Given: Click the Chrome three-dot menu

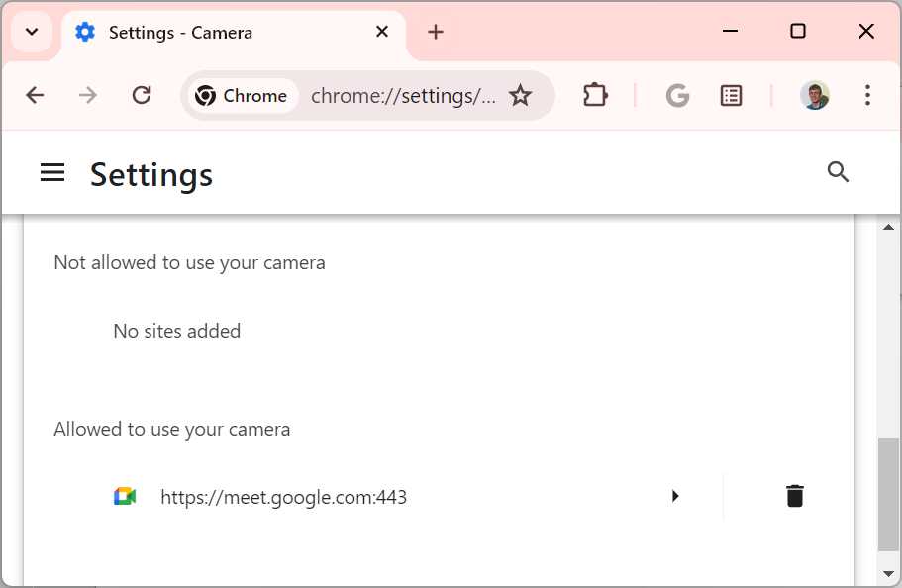Looking at the screenshot, I should 867,95.
